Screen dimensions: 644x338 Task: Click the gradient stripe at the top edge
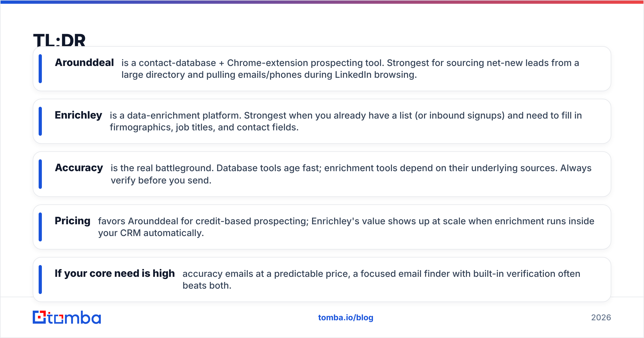322,2
